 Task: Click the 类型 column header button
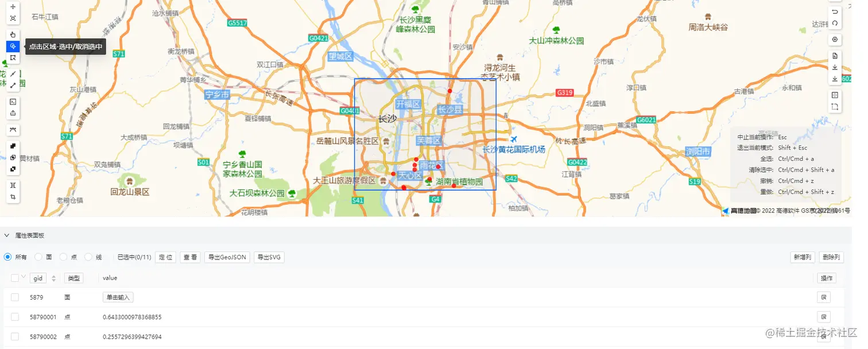[73, 278]
